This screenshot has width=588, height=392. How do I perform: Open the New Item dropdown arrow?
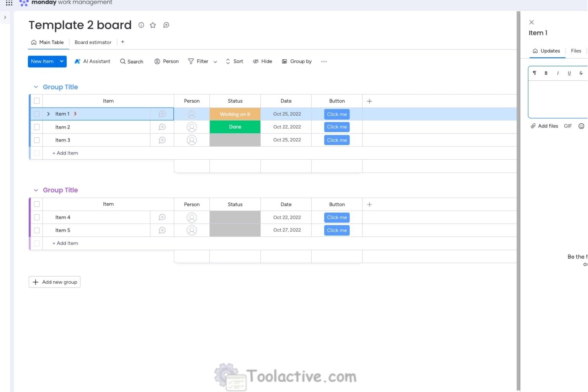coord(62,61)
